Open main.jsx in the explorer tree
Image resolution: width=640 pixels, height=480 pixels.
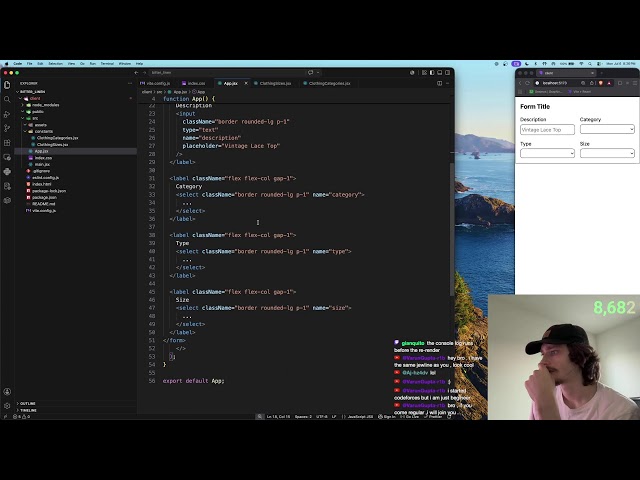(x=42, y=164)
